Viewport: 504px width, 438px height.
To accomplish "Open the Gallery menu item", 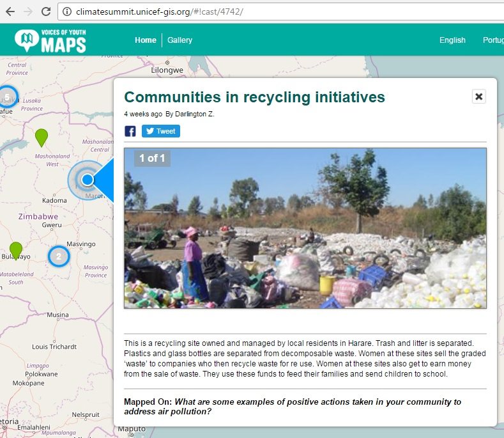I will (179, 40).
